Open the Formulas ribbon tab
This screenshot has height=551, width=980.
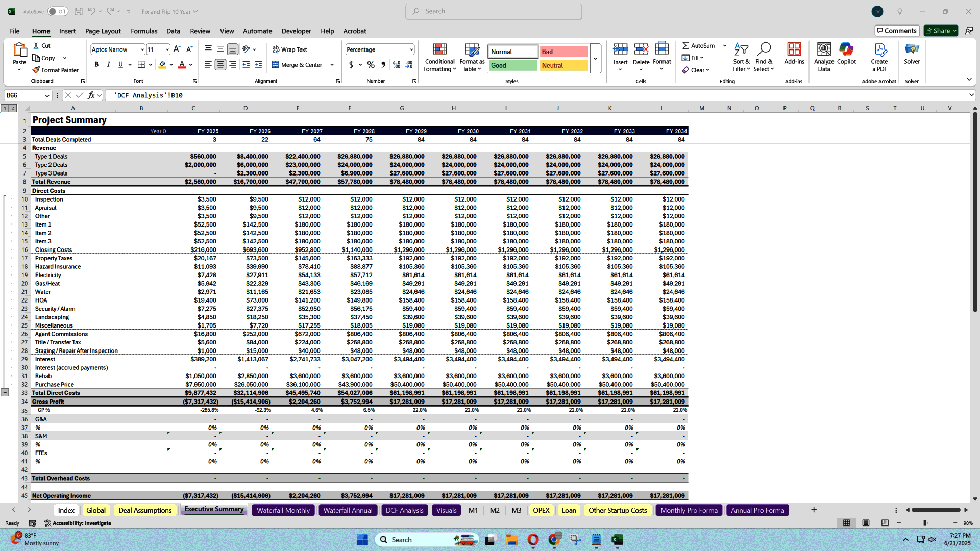click(x=144, y=31)
